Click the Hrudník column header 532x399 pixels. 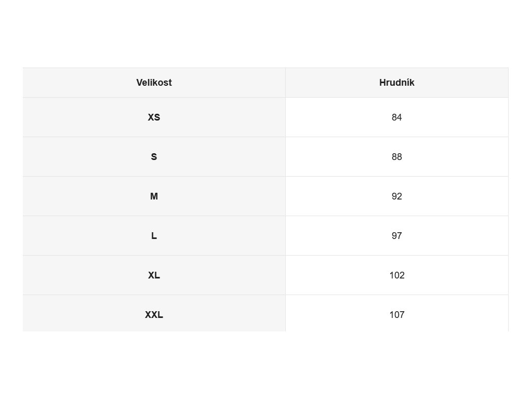[x=396, y=83]
